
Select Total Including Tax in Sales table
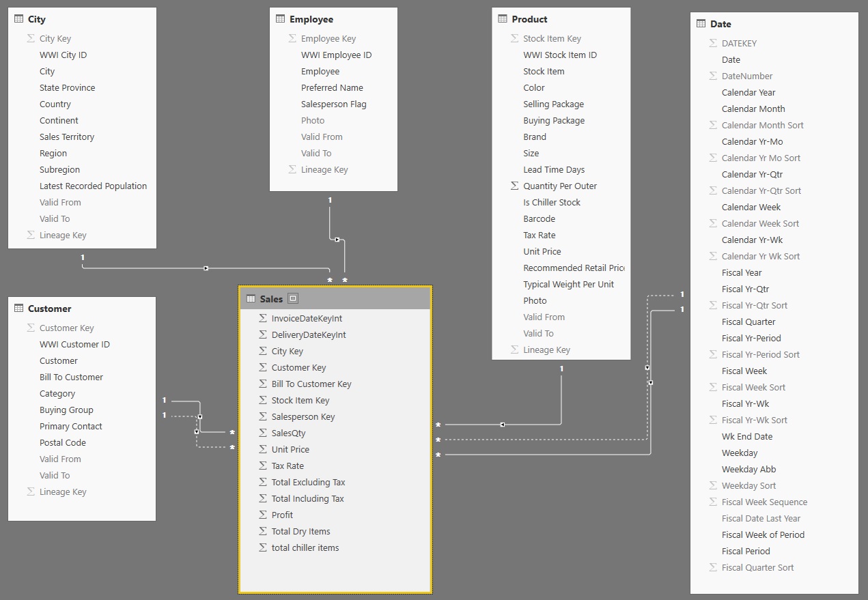point(307,498)
